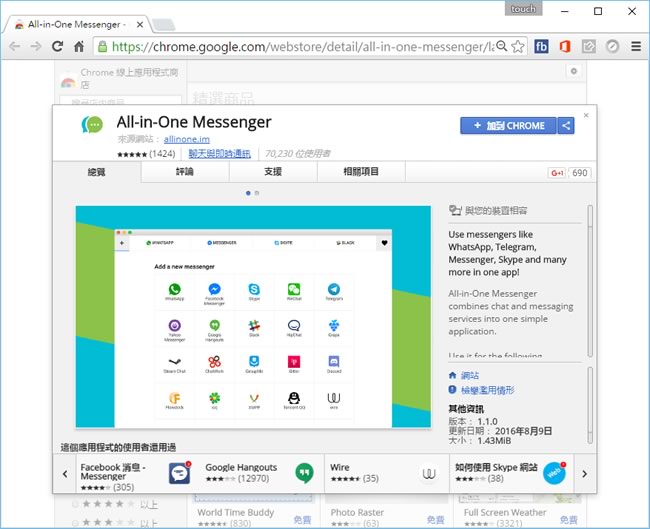Select the first screenshot carousel dot

pos(248,193)
